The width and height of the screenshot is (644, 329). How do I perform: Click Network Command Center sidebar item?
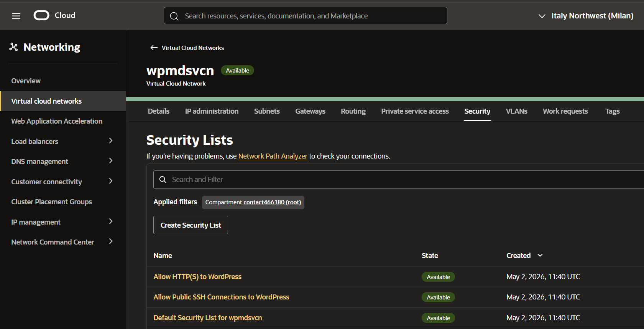click(53, 242)
